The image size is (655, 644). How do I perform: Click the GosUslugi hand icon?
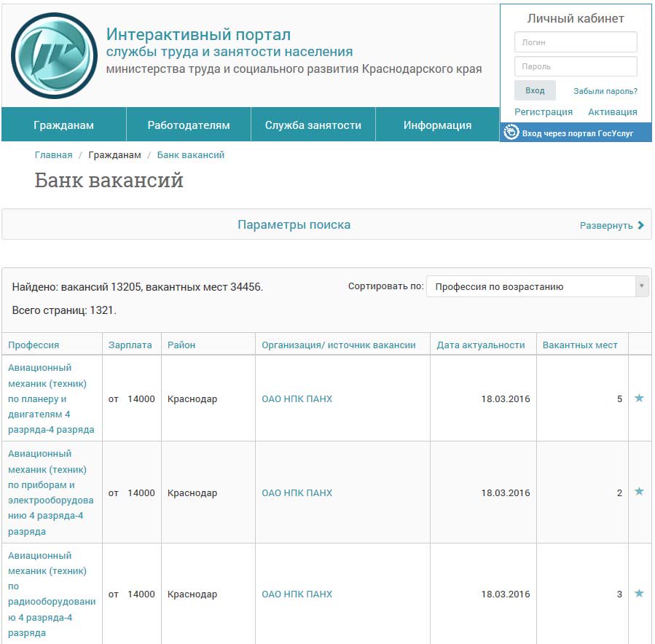point(511,133)
